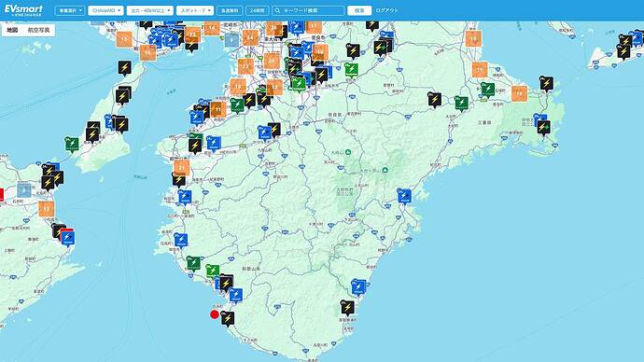Toggle the 24時間 filter button
The image size is (644, 362).
pos(257,10)
